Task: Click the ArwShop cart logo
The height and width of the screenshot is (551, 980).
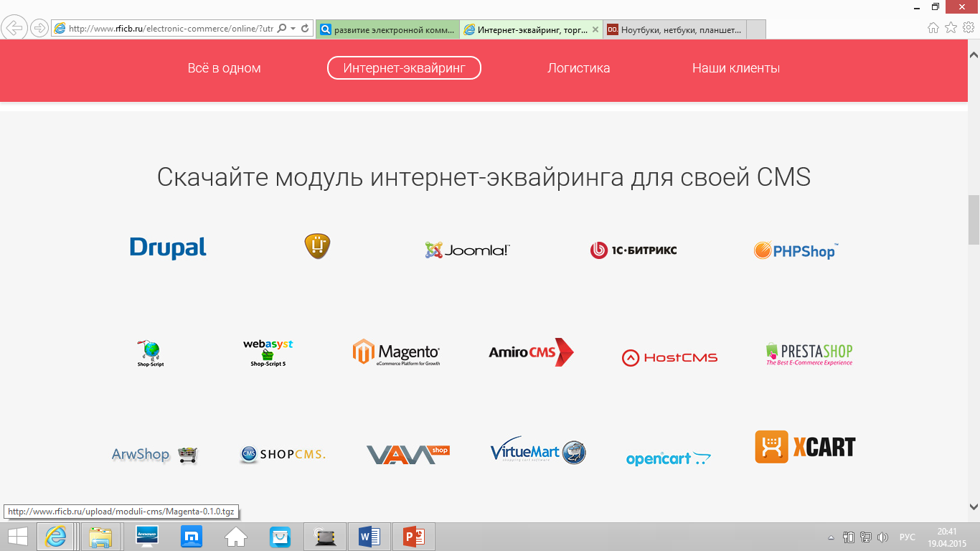Action: (154, 455)
